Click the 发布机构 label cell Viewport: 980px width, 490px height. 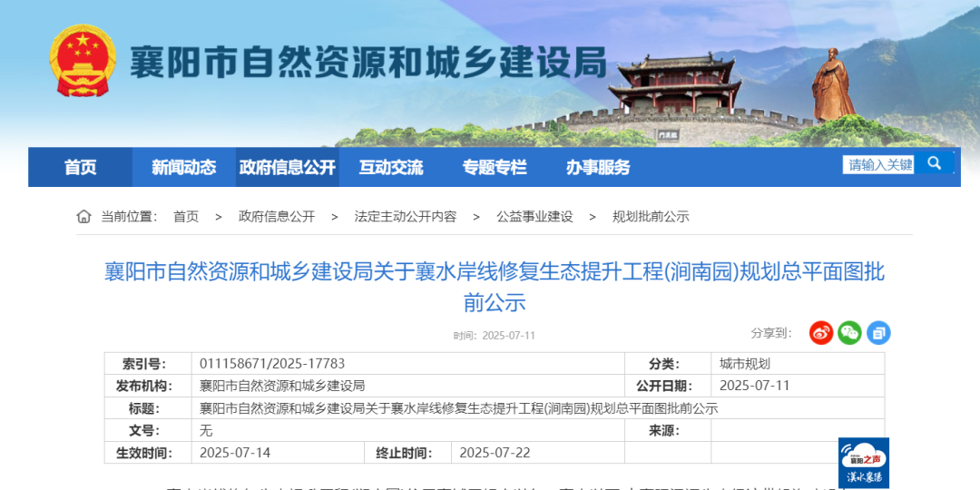click(148, 386)
